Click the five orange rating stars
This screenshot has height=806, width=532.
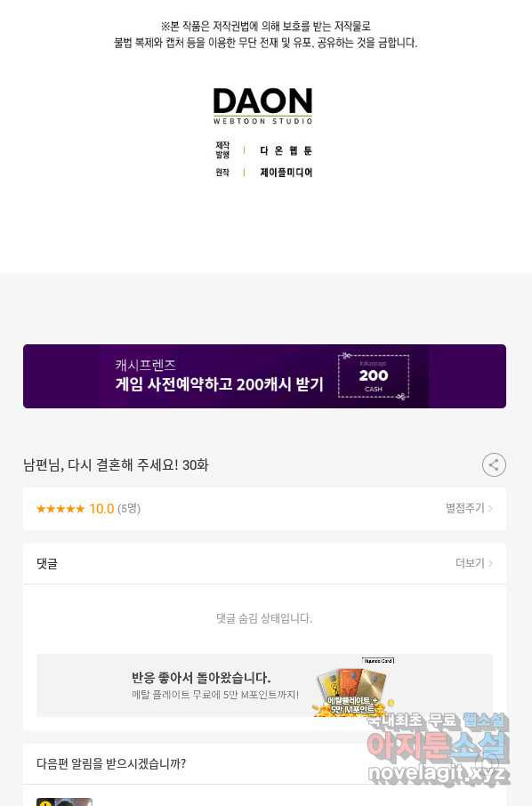(x=60, y=509)
